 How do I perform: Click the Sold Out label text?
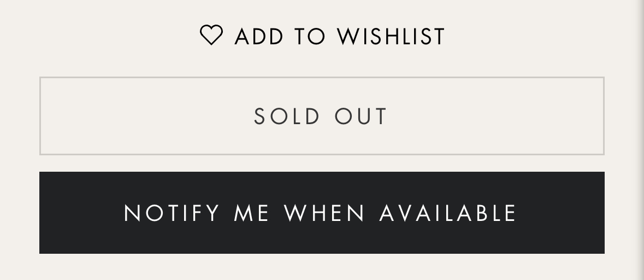tap(320, 116)
